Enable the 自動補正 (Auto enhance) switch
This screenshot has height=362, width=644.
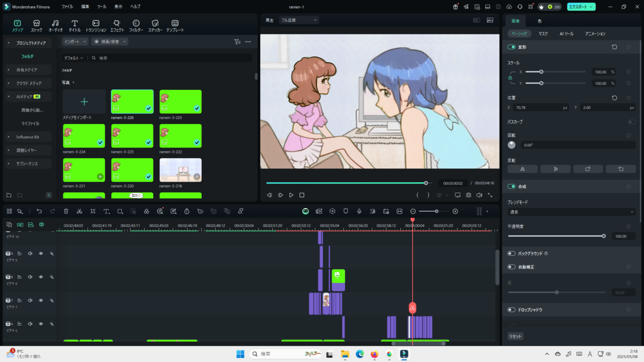511,267
